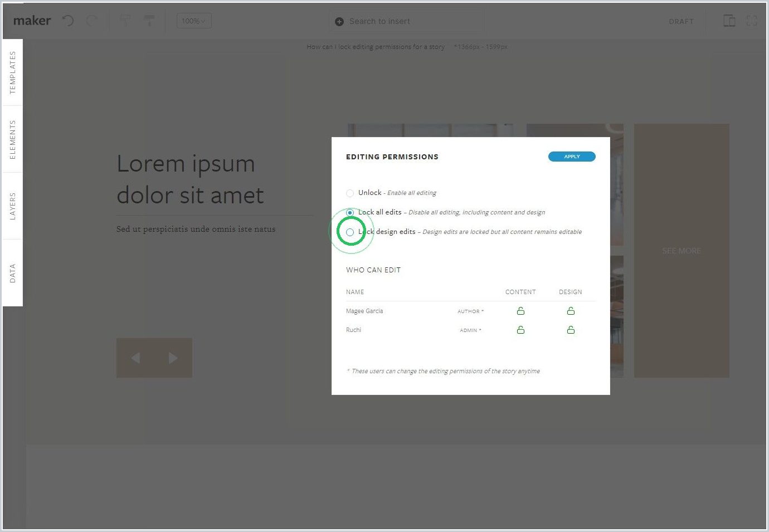Toggle the fullscreen icon
Viewport: 769px width, 532px height.
752,21
